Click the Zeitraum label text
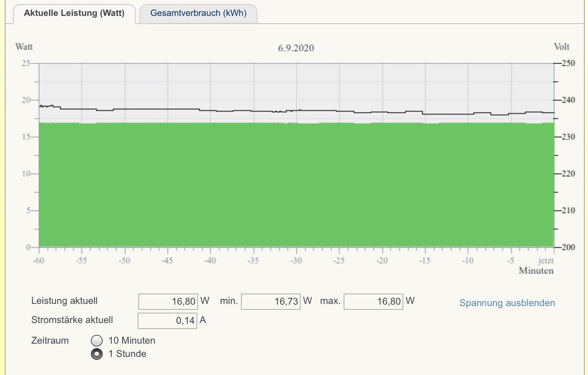This screenshot has width=588, height=375. coord(50,341)
